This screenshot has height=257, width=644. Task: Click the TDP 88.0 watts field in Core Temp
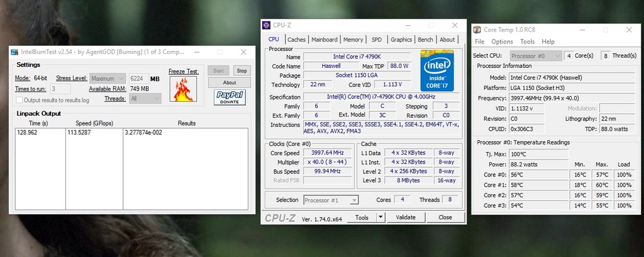[x=618, y=129]
